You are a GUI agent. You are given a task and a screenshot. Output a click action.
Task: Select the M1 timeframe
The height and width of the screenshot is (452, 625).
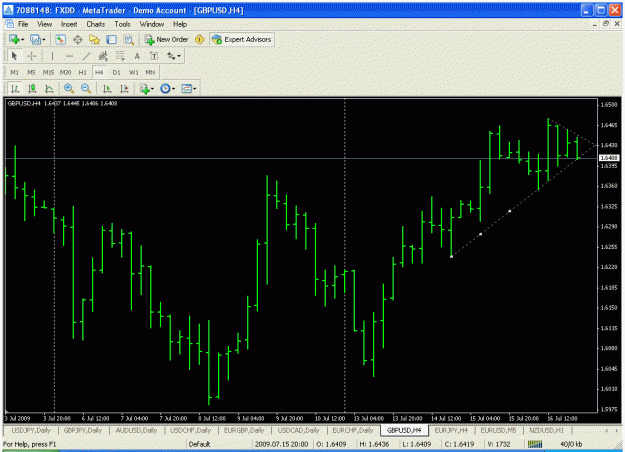coord(14,72)
